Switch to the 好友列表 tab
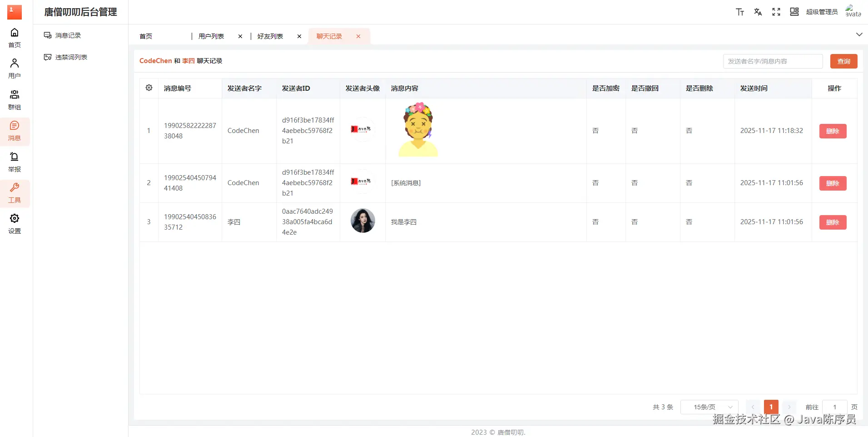Viewport: 868px width, 437px height. click(x=270, y=36)
